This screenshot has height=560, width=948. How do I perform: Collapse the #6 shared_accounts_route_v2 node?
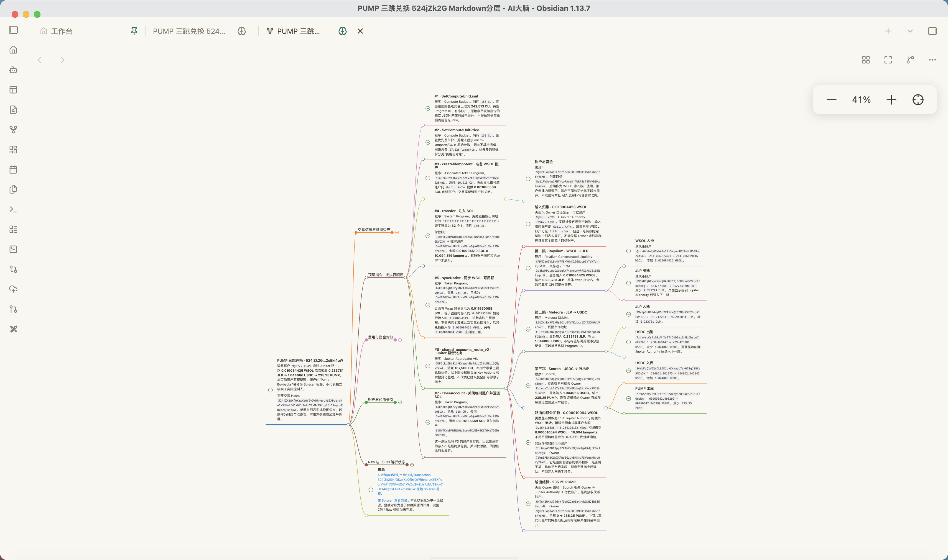(x=427, y=366)
